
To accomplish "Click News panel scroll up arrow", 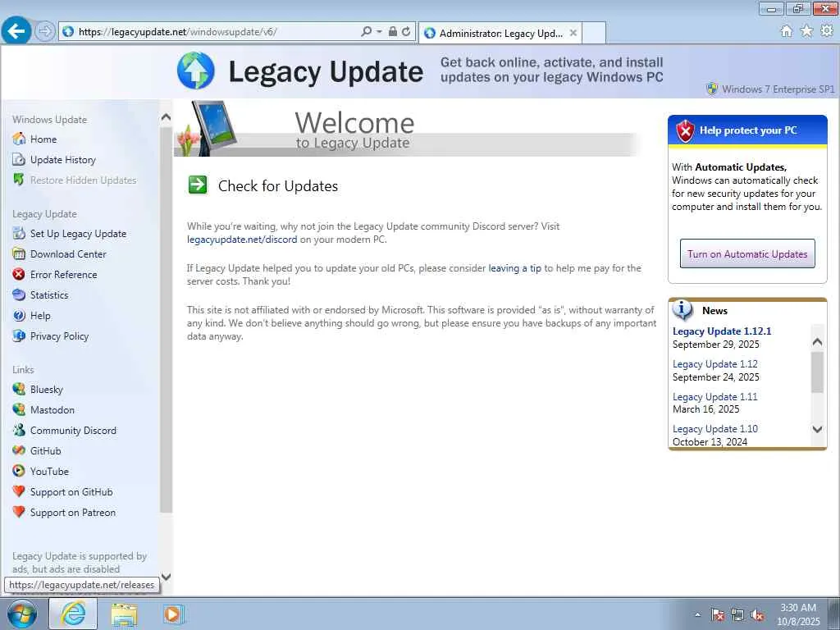I will (x=817, y=341).
